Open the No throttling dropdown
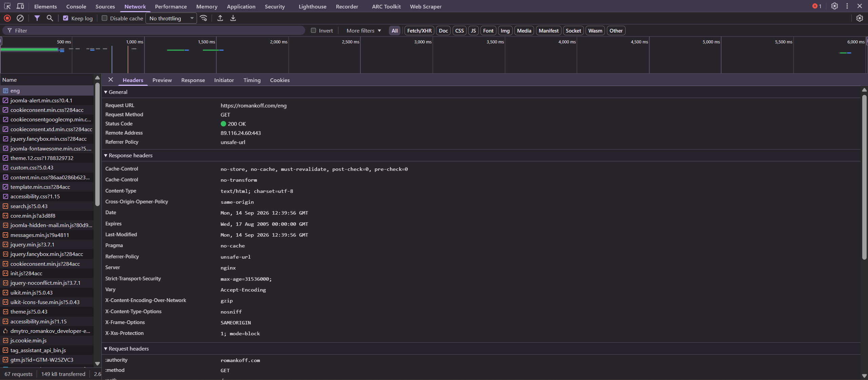 [x=171, y=18]
